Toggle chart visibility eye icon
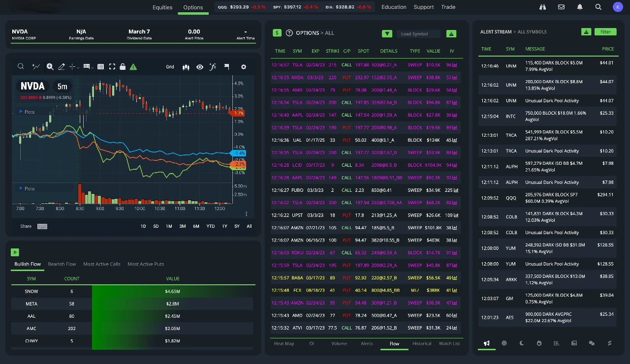The image size is (630, 364). (199, 67)
